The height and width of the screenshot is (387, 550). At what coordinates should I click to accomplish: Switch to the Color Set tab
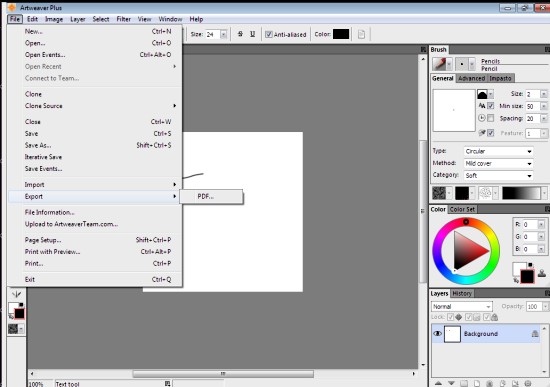coord(462,209)
